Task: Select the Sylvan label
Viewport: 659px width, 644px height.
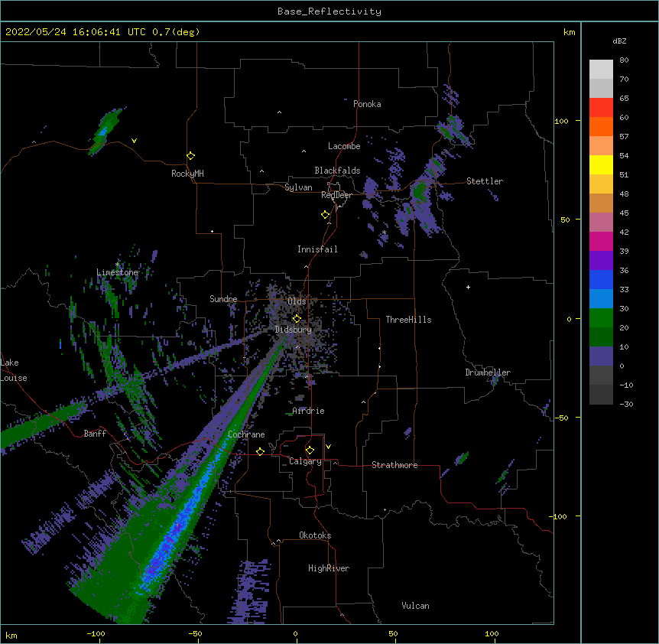Action: click(298, 187)
